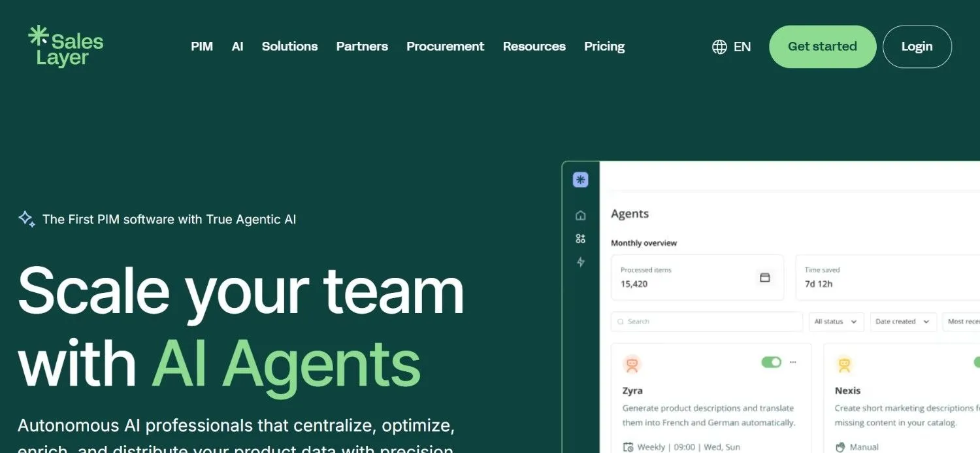Click the sparkle icon beside True Agentic AI
Screen dimensions: 980x453
27,219
